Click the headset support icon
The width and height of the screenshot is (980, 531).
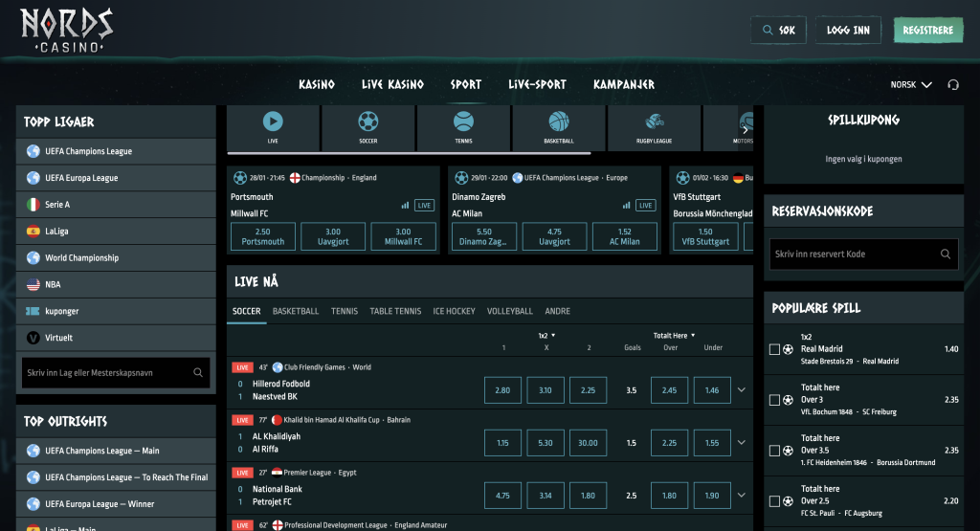[953, 84]
